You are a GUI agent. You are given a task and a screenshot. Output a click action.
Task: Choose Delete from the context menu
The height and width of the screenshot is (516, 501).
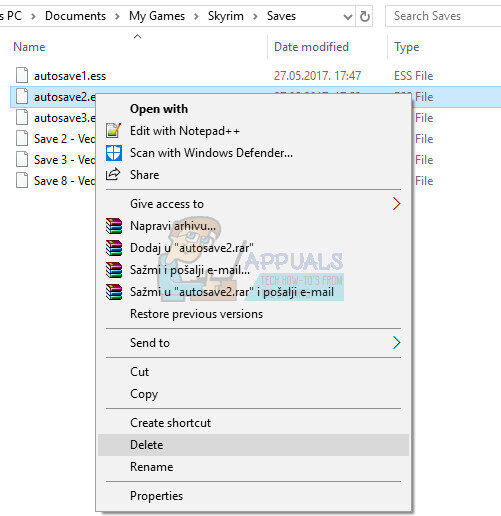tap(253, 445)
